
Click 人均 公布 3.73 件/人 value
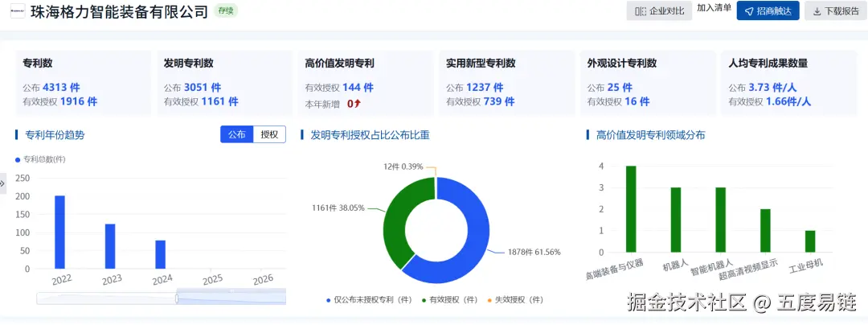coord(774,88)
